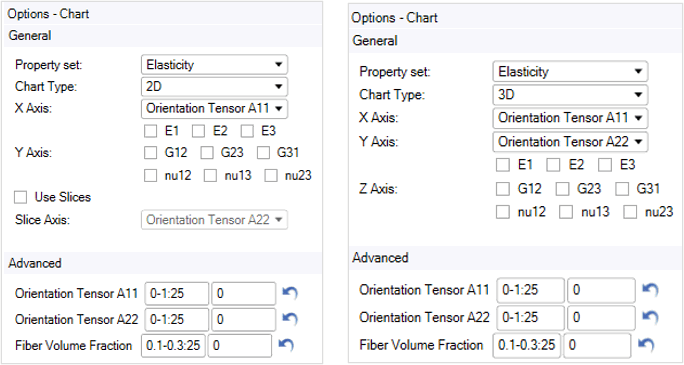Image resolution: width=684 pixels, height=365 pixels.
Task: Reset Fiber Volume Fraction in 3D panel
Action: tap(646, 345)
